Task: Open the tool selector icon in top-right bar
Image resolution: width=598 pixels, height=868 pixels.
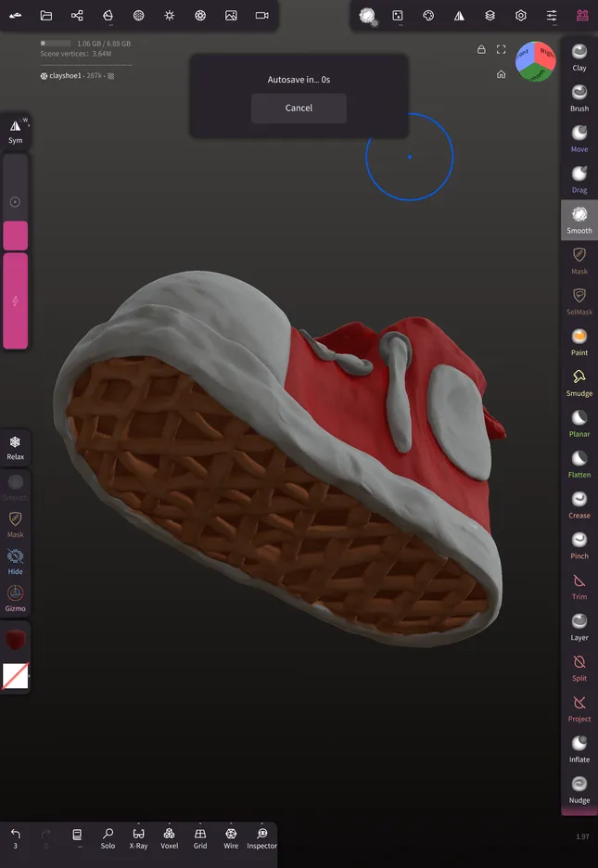Action: (367, 16)
